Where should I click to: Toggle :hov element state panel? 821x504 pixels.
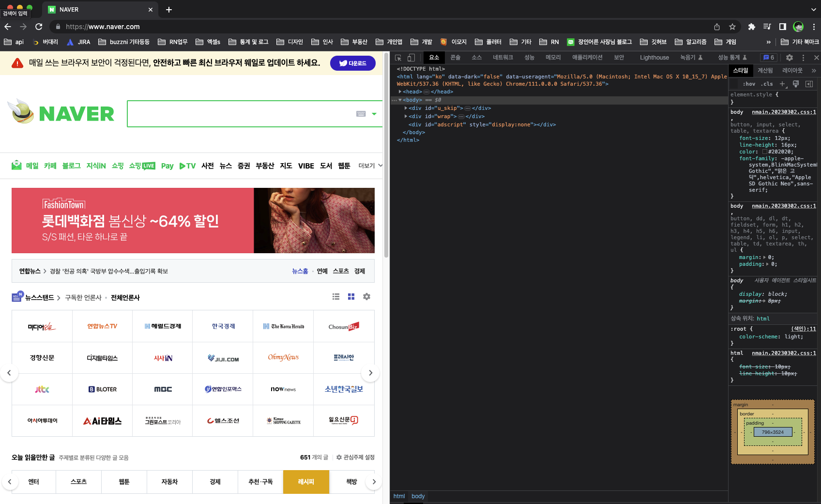point(749,84)
